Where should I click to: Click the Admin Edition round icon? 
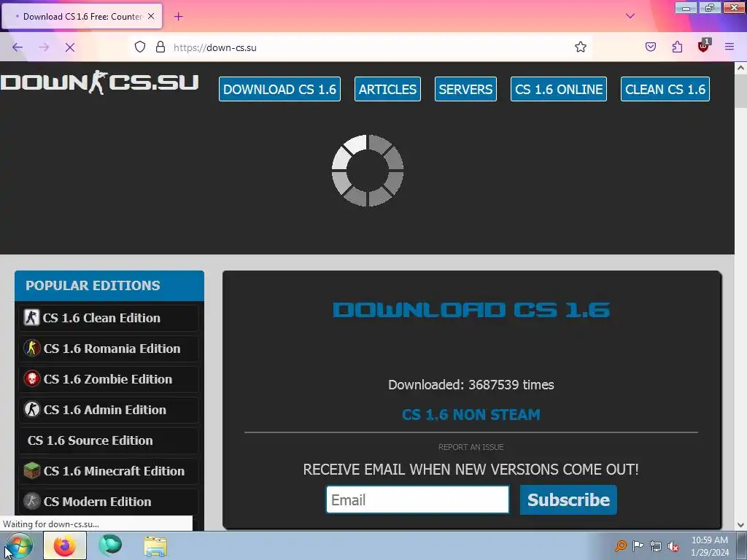[32, 410]
